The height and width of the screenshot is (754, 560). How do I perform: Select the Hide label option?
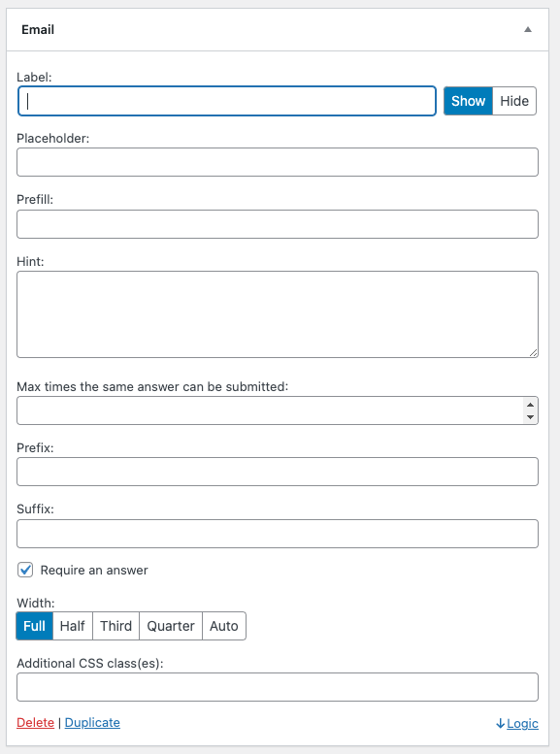(x=514, y=101)
